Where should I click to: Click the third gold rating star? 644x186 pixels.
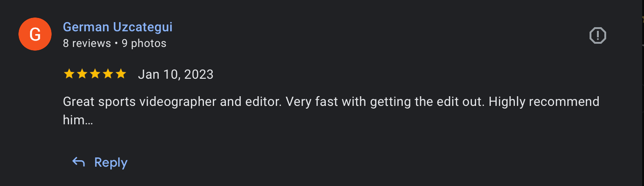95,74
